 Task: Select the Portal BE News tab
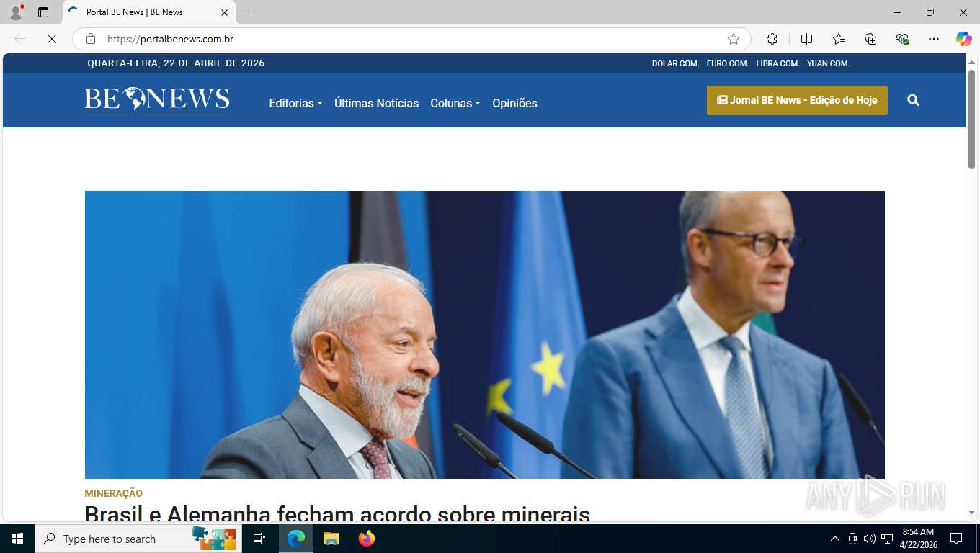pyautogui.click(x=149, y=12)
